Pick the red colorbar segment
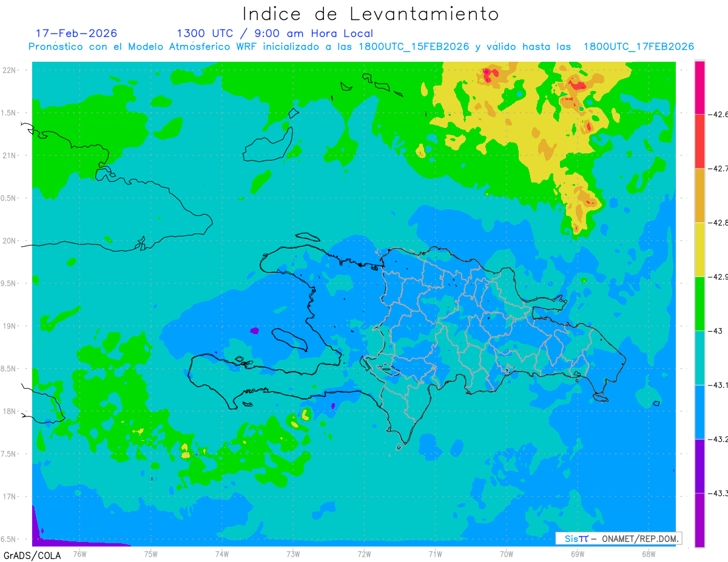The image size is (728, 562). point(699,141)
